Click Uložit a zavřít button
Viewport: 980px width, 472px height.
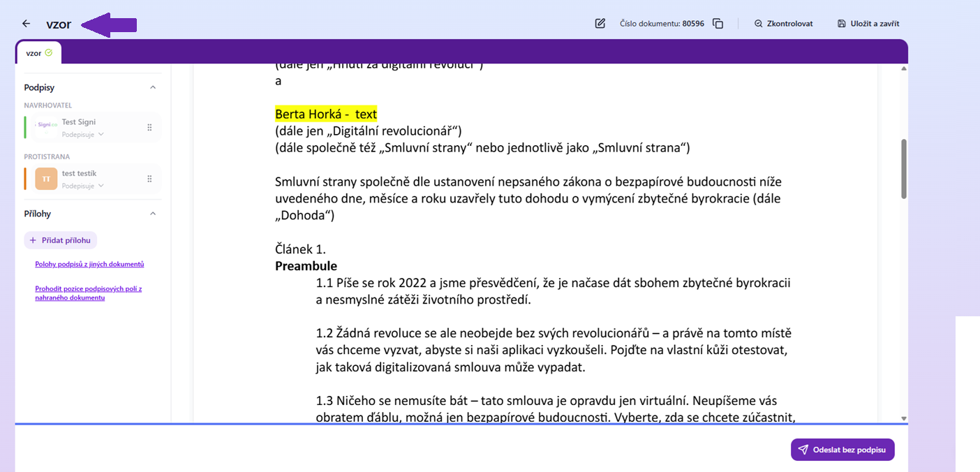point(870,24)
